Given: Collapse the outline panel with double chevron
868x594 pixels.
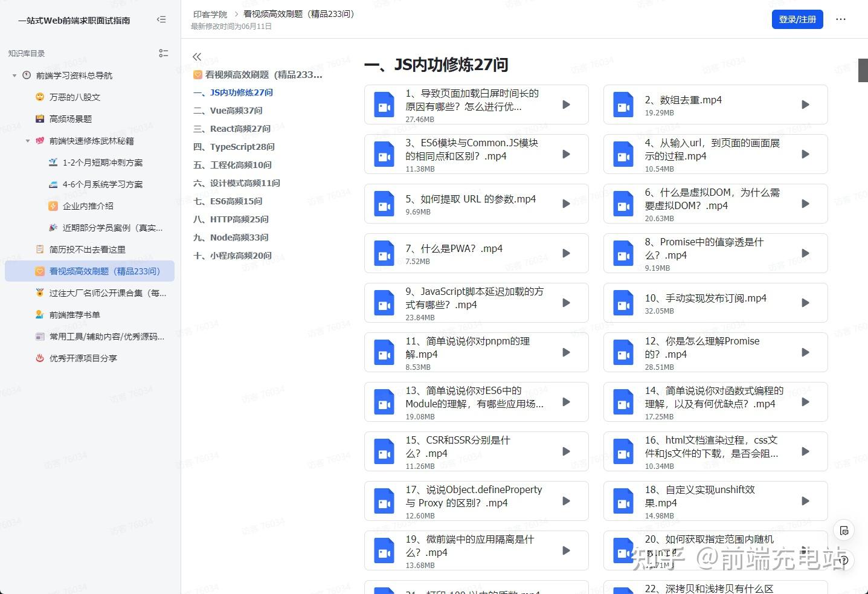Looking at the screenshot, I should coord(197,57).
